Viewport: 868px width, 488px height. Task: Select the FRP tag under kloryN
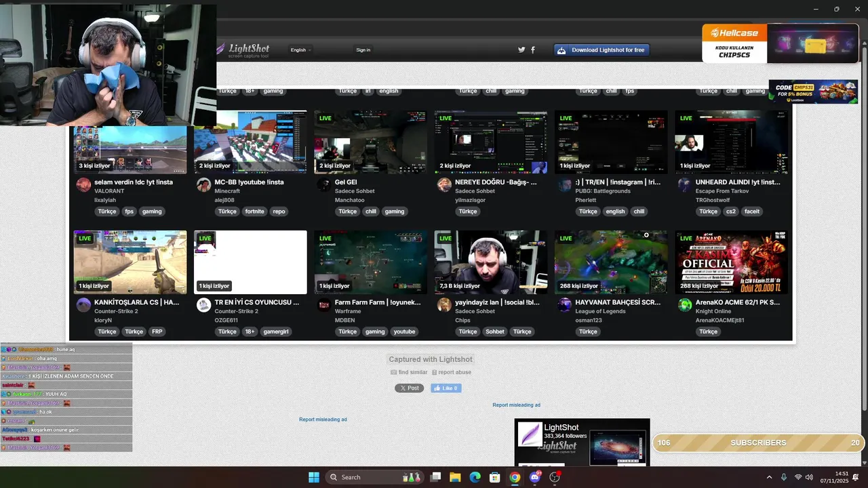click(157, 332)
